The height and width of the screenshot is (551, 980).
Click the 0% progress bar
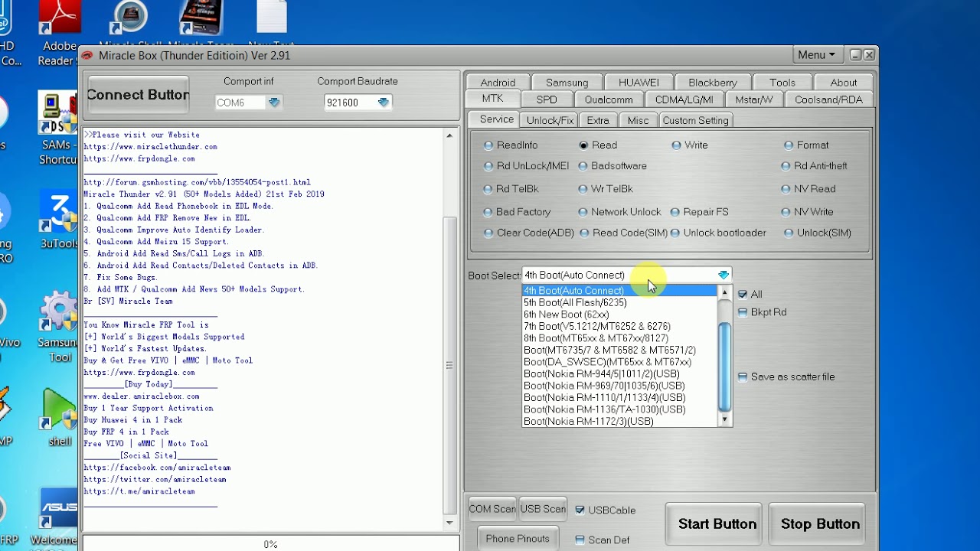coord(270,544)
